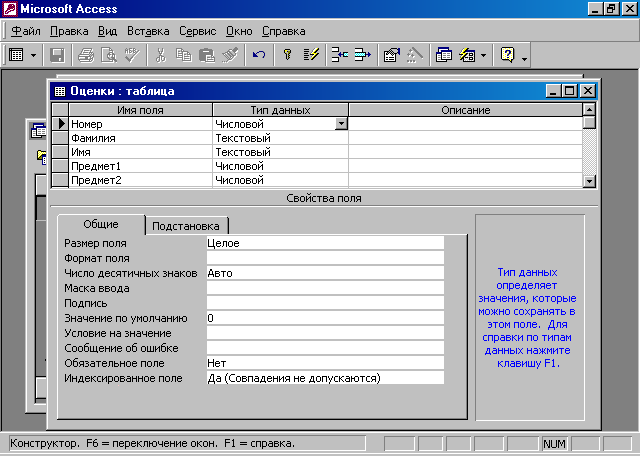Select the Предмет1 field name cell
This screenshot has height=456, width=640.
point(140,166)
